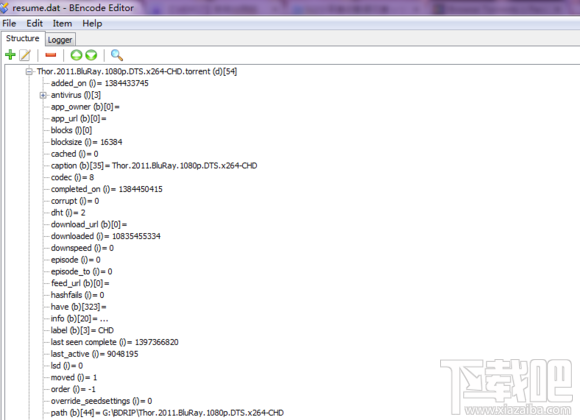The width and height of the screenshot is (580, 420).
Task: Select the Structure tab
Action: point(23,38)
